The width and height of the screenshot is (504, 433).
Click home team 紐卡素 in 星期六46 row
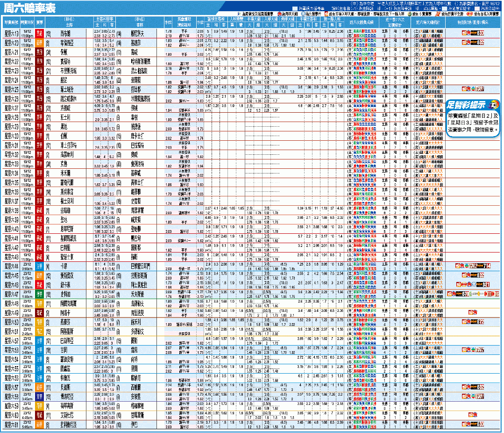[65, 285]
